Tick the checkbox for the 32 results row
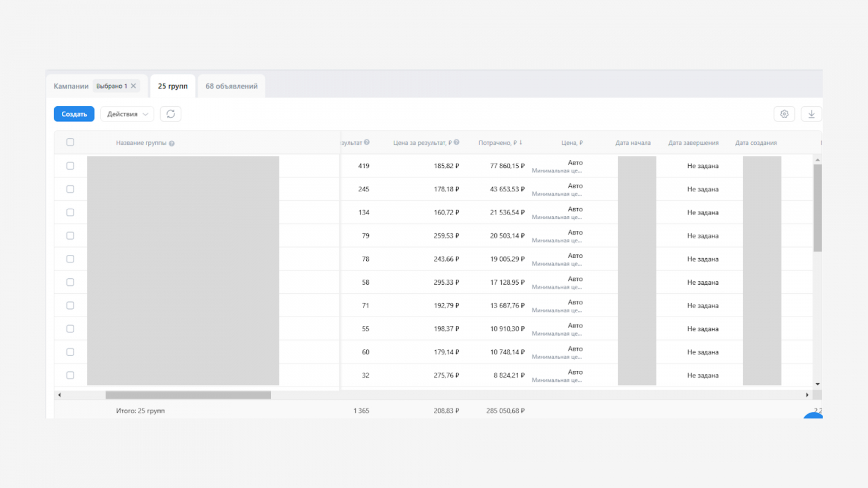Viewport: 868px width, 488px height. pos(70,375)
